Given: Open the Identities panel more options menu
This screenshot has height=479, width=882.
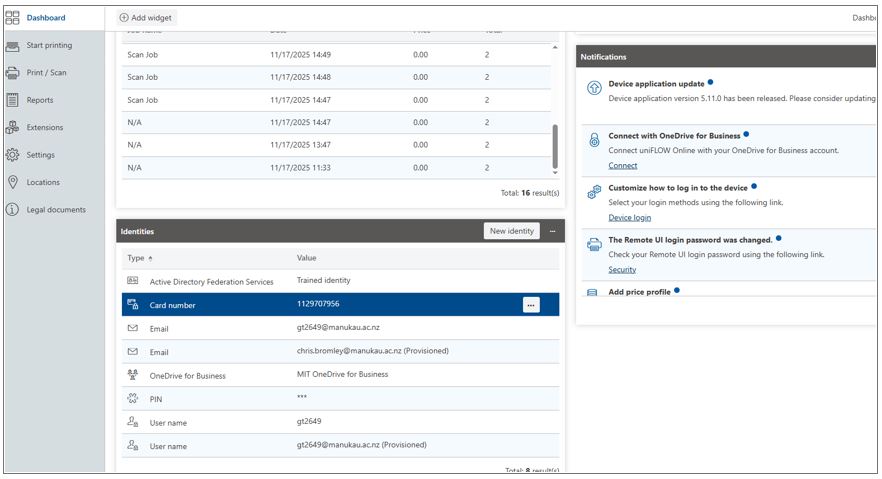Looking at the screenshot, I should tap(553, 231).
